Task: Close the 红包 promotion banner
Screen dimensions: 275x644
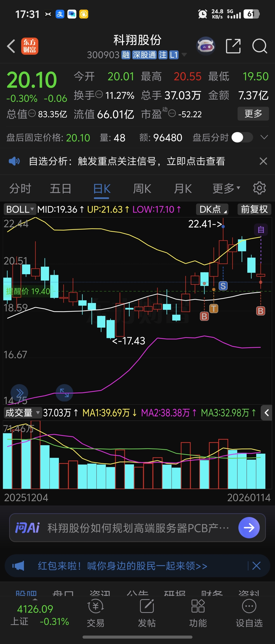Action: (x=256, y=565)
